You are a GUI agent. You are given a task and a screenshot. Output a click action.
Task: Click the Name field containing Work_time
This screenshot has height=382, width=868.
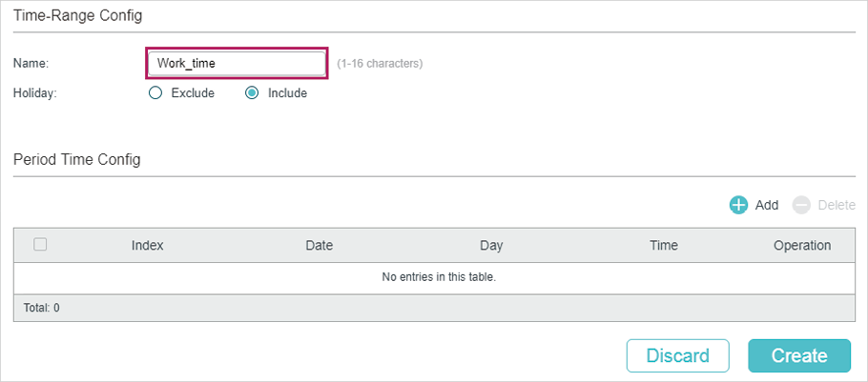click(x=236, y=63)
